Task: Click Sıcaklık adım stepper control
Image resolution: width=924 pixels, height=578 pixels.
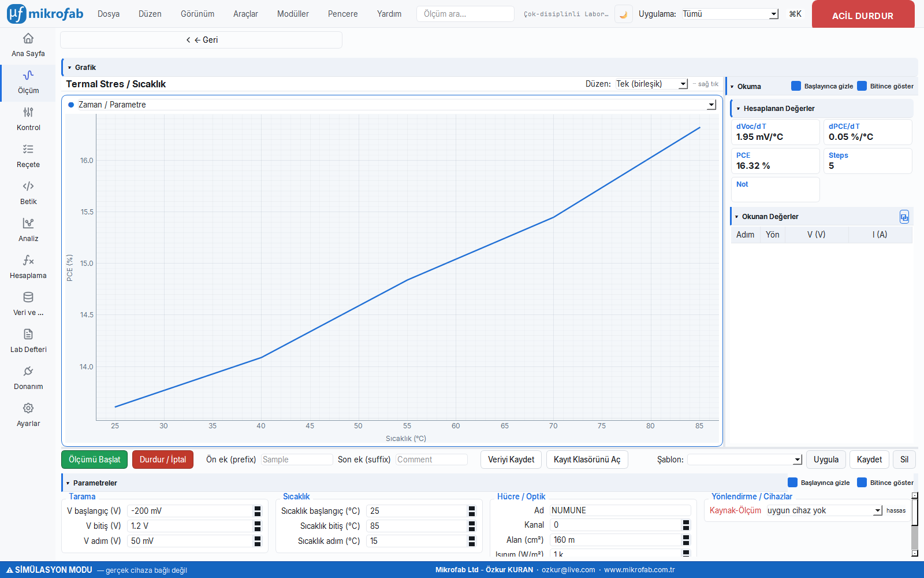Action: pyautogui.click(x=472, y=541)
